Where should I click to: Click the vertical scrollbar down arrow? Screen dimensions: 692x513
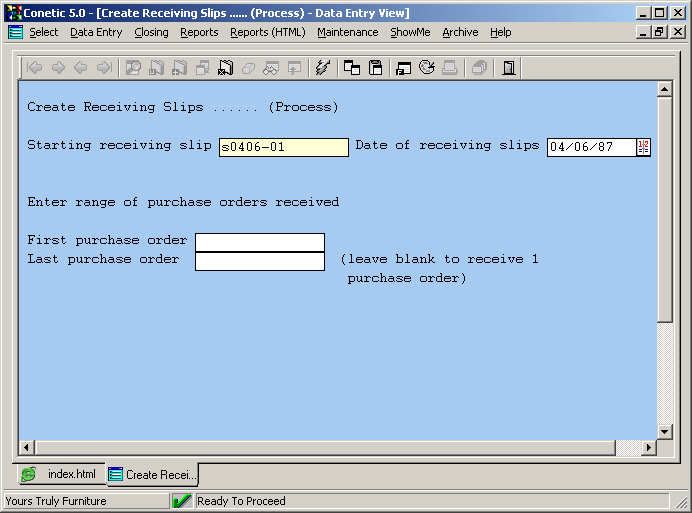point(665,431)
